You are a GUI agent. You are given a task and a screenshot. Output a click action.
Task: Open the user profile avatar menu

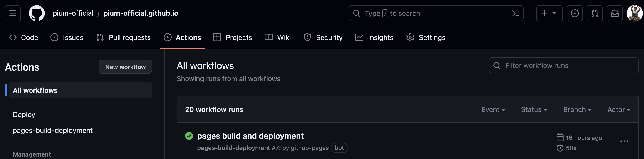634,13
